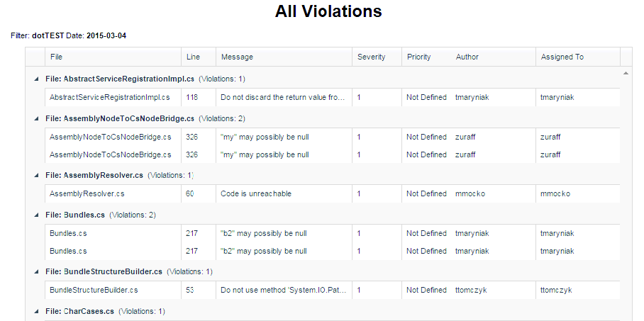Viewport: 644px width, 321px height.
Task: Collapse the CharCases.cs file group
Action: click(37, 312)
